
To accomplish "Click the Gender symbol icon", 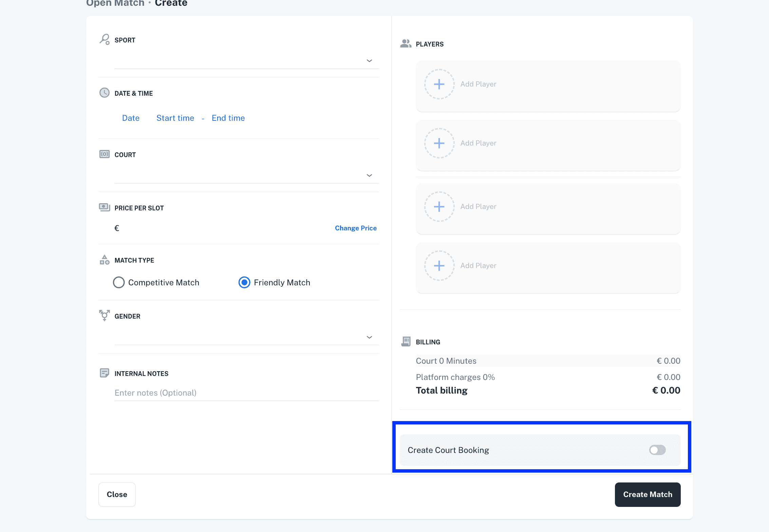I will coord(105,315).
